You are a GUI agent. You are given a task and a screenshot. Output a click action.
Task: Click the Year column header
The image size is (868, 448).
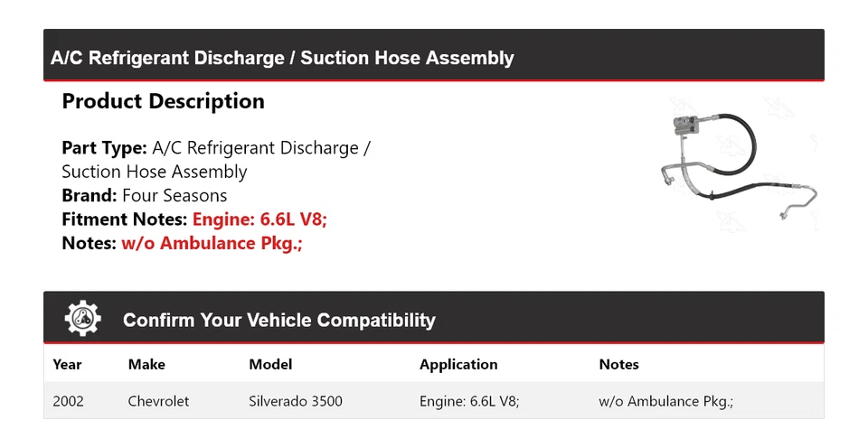[x=67, y=365]
